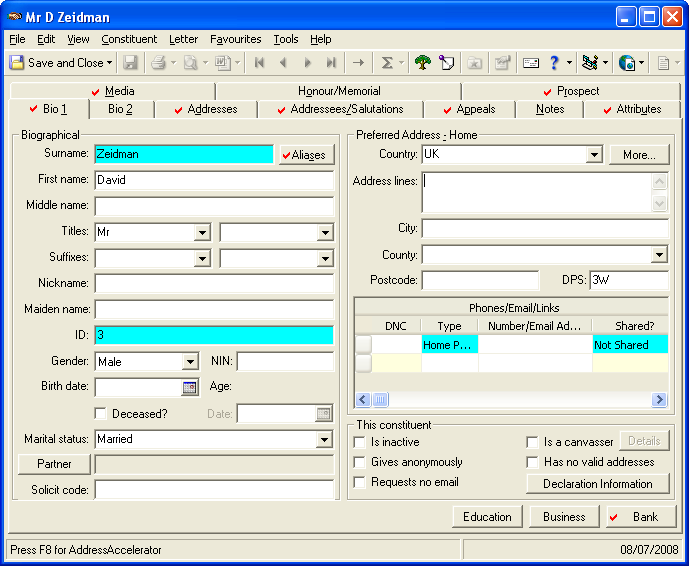The height and width of the screenshot is (566, 689).
Task: Click the More... address button
Action: [639, 155]
